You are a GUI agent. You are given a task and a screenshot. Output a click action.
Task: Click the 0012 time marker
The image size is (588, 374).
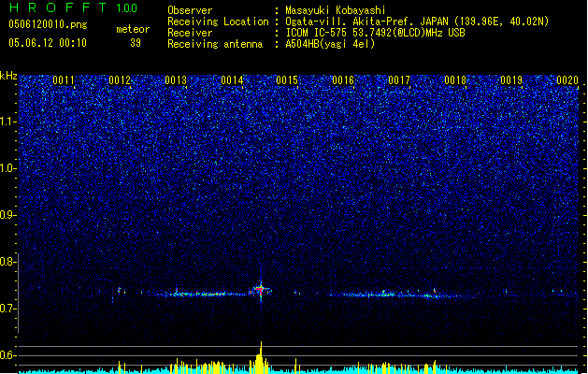click(x=120, y=80)
